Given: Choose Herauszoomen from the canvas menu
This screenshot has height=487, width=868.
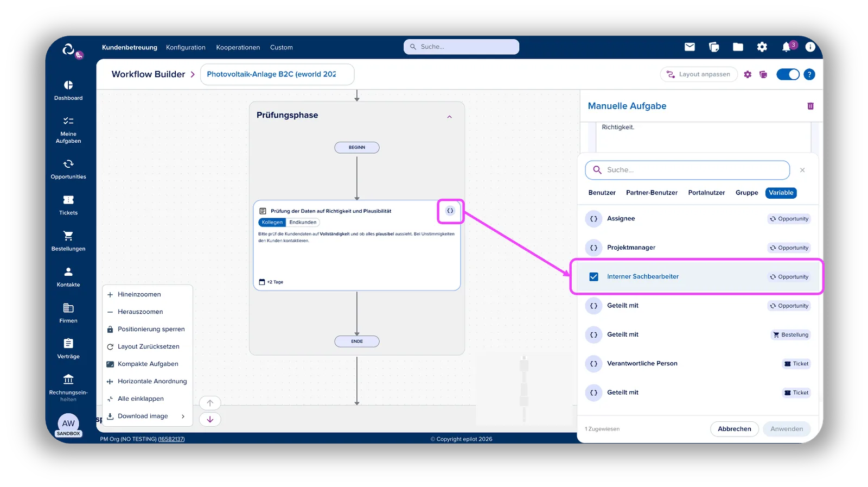Looking at the screenshot, I should point(147,312).
